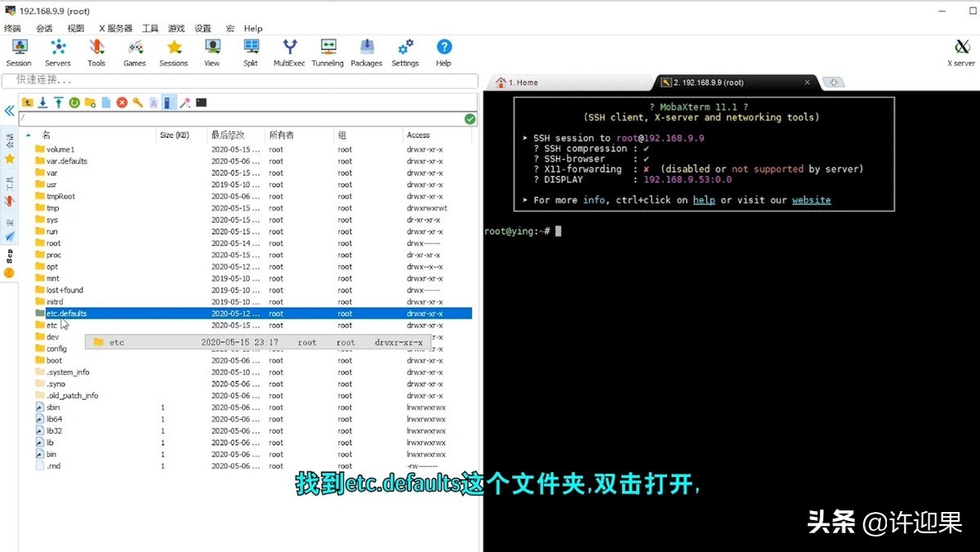Screen dimensions: 980x552
Task: Open the Help toolbar button
Action: point(443,52)
